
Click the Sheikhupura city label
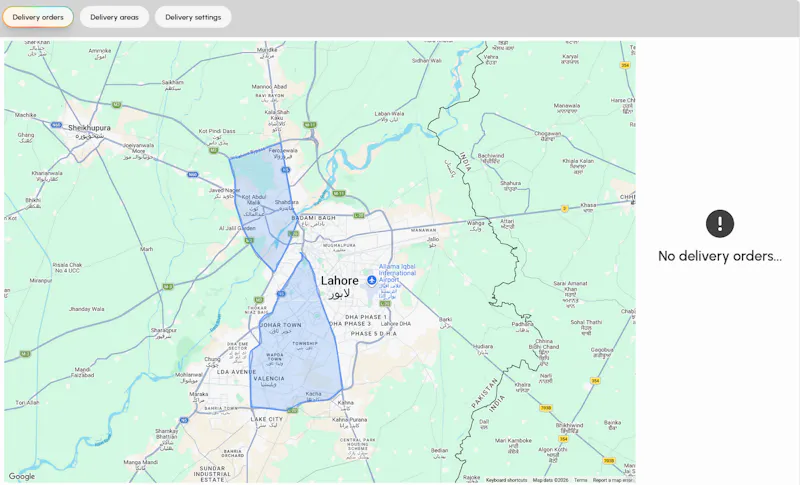point(89,128)
